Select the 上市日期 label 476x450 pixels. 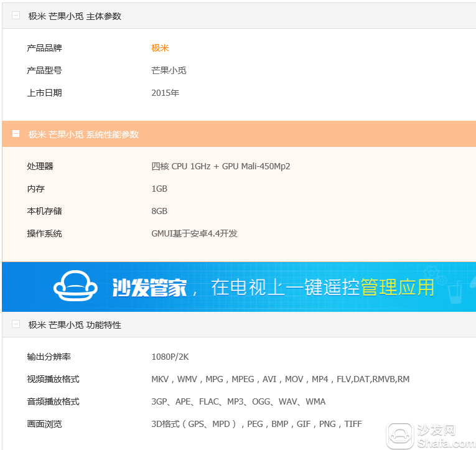point(44,93)
